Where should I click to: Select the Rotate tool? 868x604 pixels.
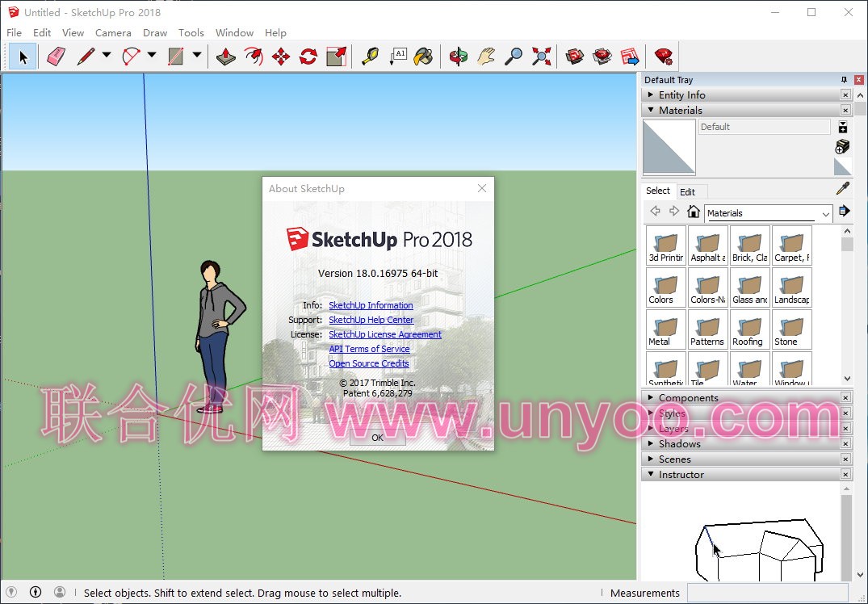[308, 57]
